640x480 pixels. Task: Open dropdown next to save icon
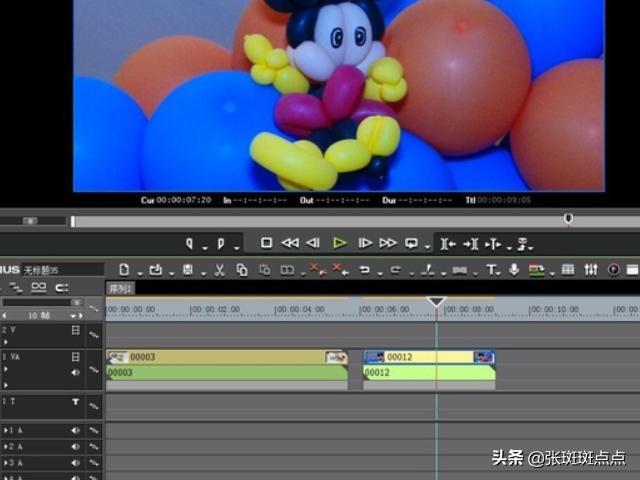click(x=203, y=273)
